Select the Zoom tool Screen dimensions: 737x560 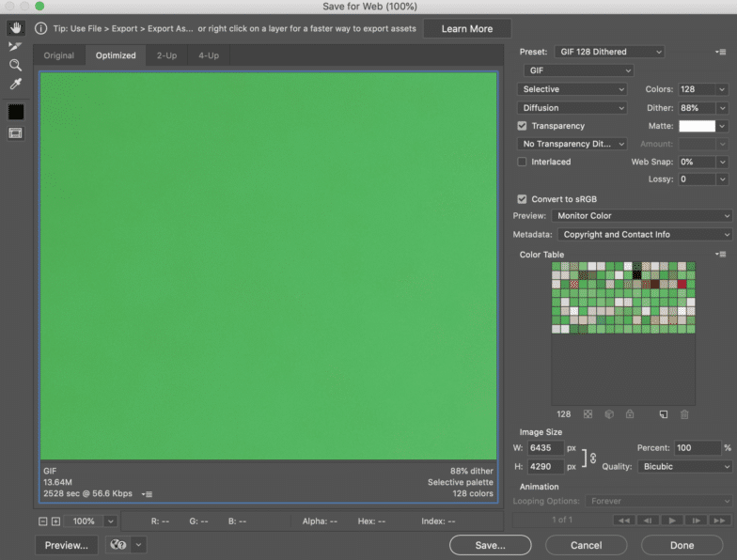point(15,65)
